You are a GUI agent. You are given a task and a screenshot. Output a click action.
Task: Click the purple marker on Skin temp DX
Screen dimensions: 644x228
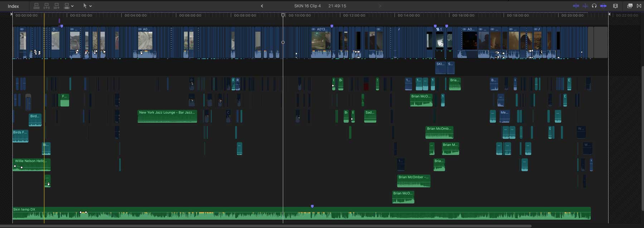312,206
